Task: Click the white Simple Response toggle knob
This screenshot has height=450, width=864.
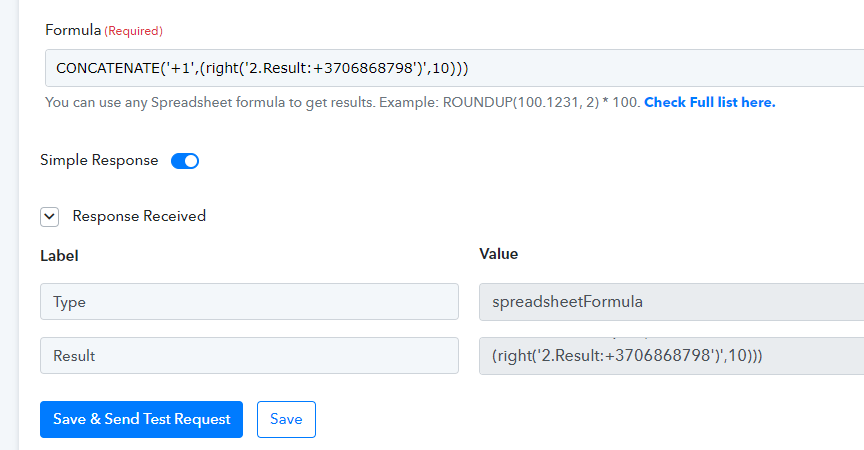Action: (x=191, y=161)
